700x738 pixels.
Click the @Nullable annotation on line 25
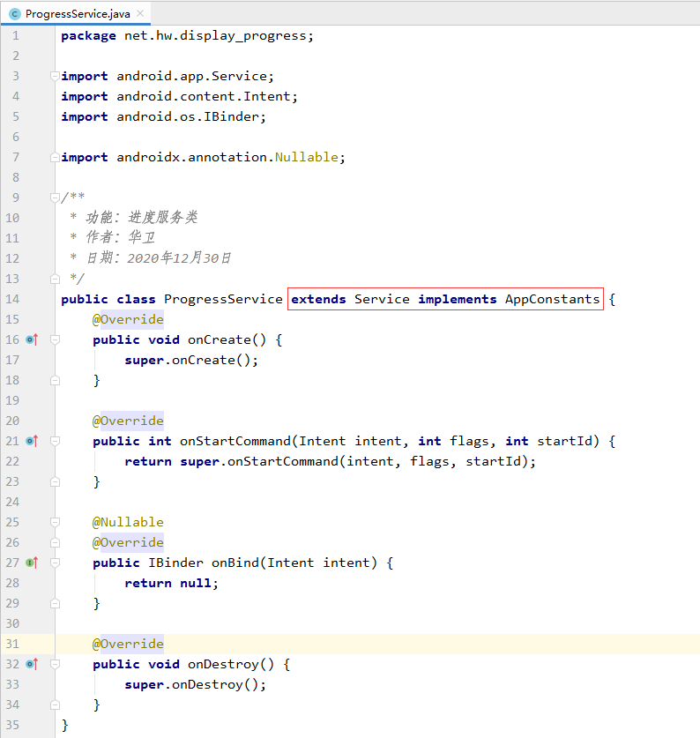coord(128,522)
